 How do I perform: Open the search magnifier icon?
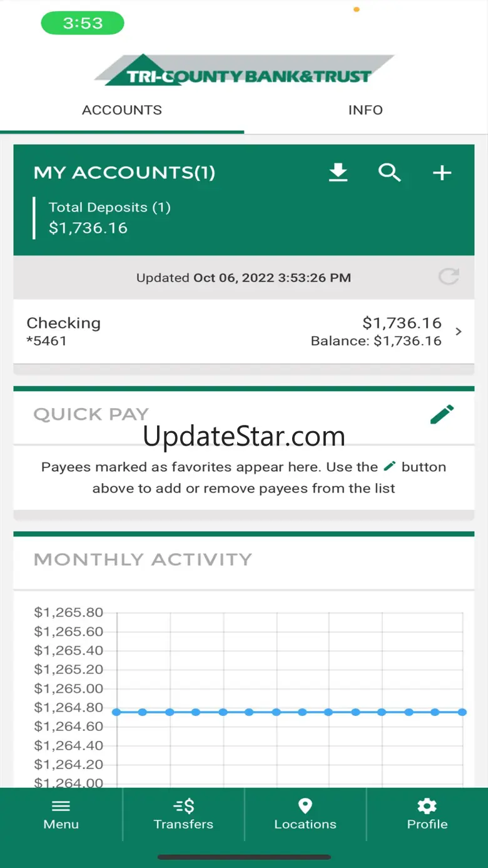[x=389, y=172]
